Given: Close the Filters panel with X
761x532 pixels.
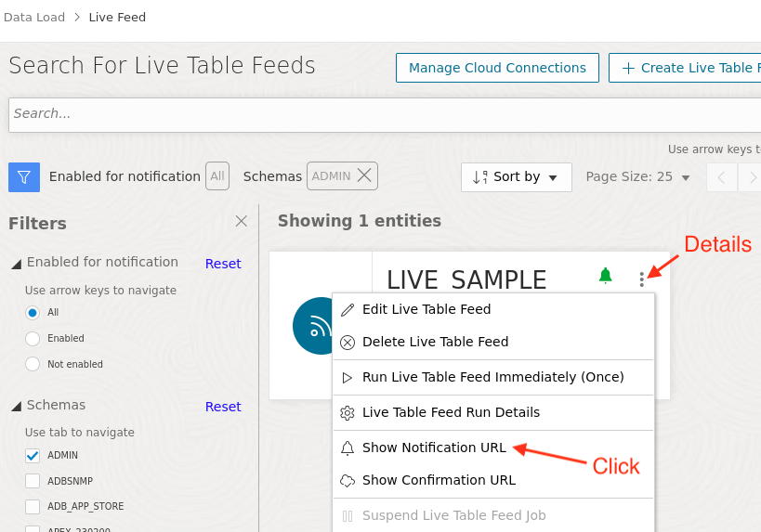Looking at the screenshot, I should click(x=242, y=221).
